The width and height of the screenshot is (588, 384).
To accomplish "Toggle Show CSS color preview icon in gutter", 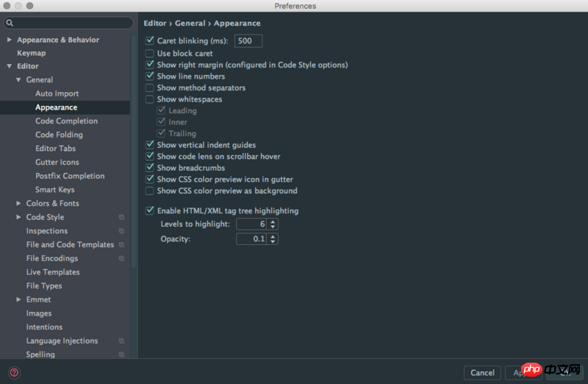I will coord(150,179).
